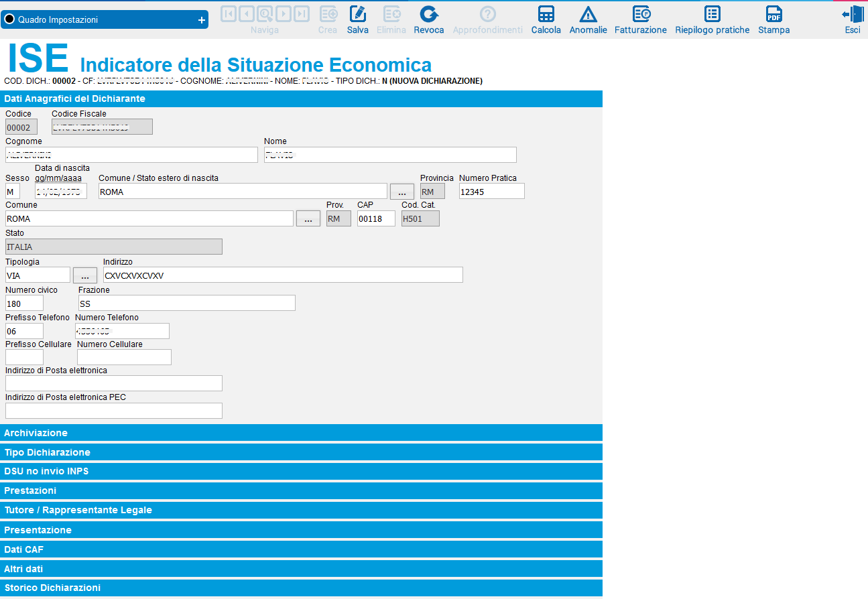
Task: Go to last record navigation arrow
Action: coord(301,13)
